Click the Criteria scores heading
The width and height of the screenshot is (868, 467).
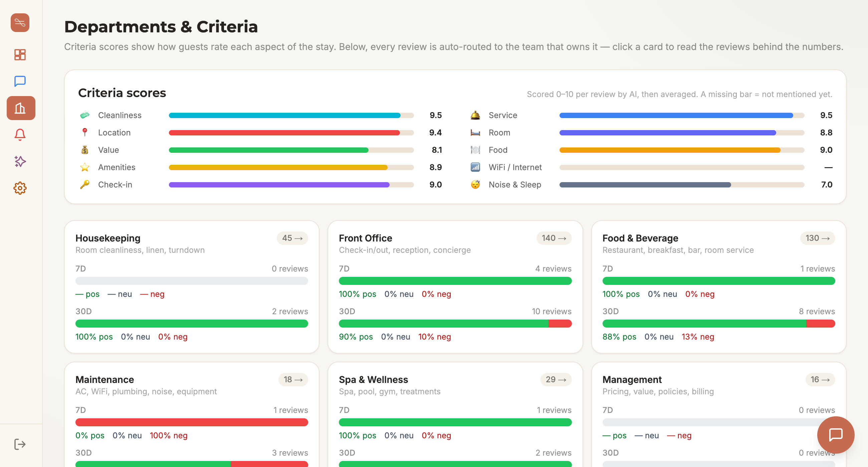tap(122, 93)
